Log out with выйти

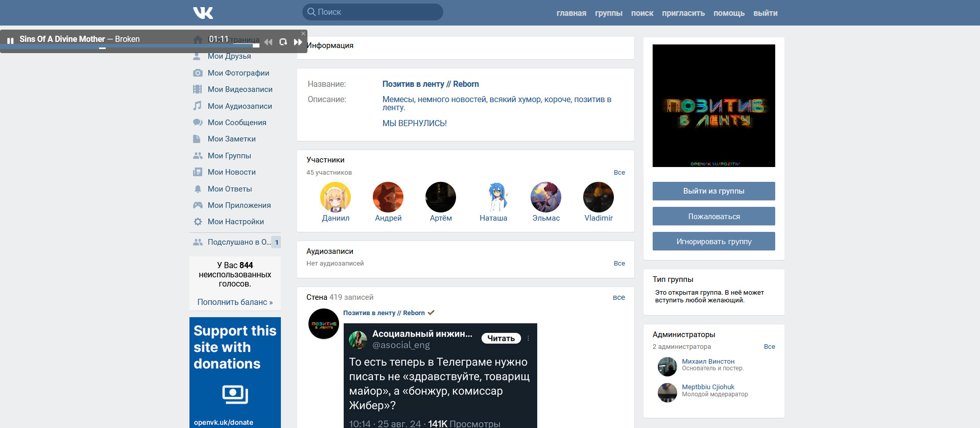click(x=766, y=13)
